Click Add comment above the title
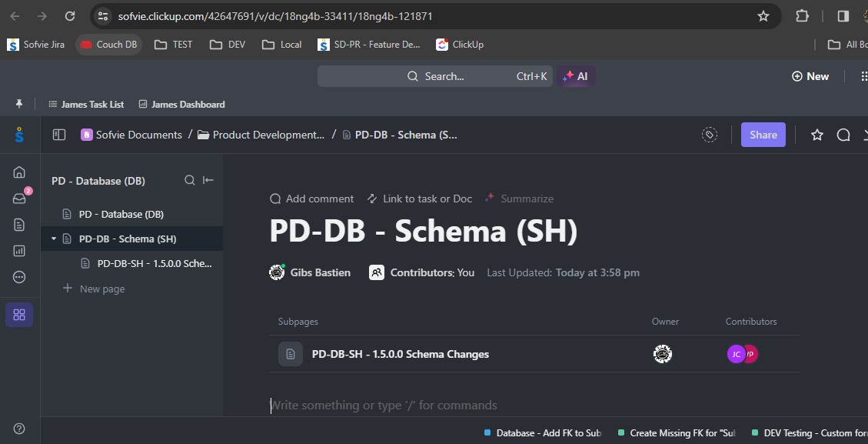The image size is (868, 444). 311,199
